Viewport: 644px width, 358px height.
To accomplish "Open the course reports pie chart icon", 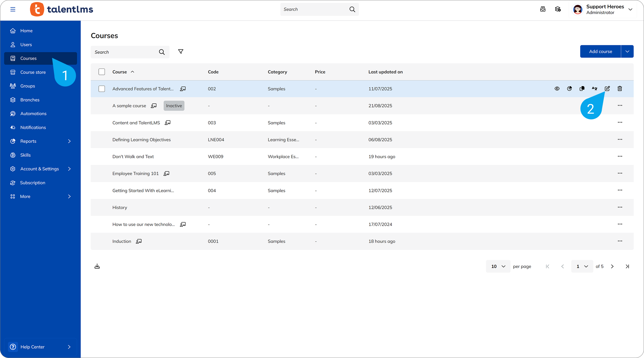I will pos(569,89).
